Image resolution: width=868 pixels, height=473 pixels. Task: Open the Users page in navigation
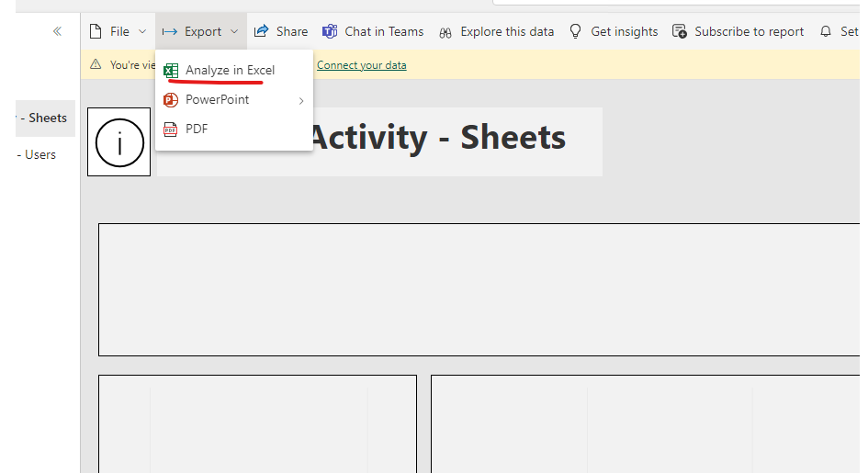(x=37, y=155)
